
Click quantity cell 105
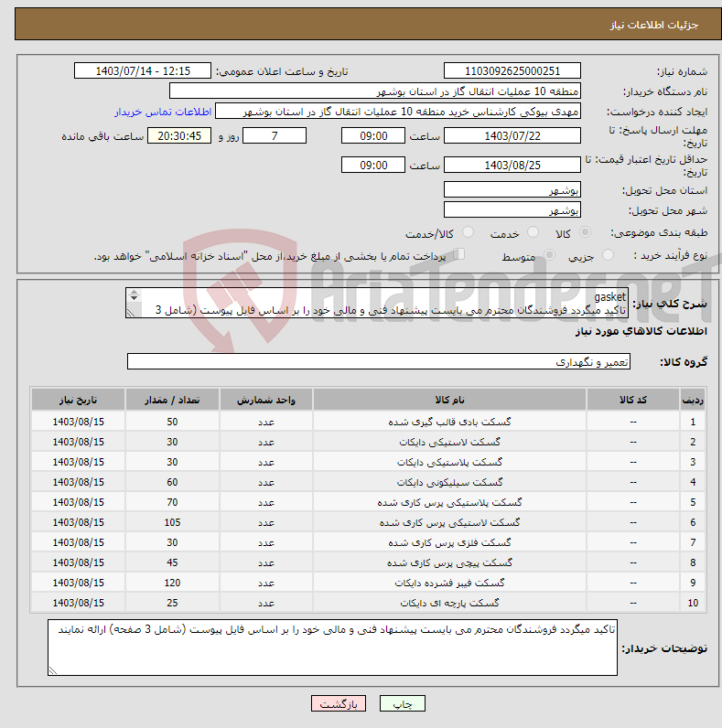point(172,522)
